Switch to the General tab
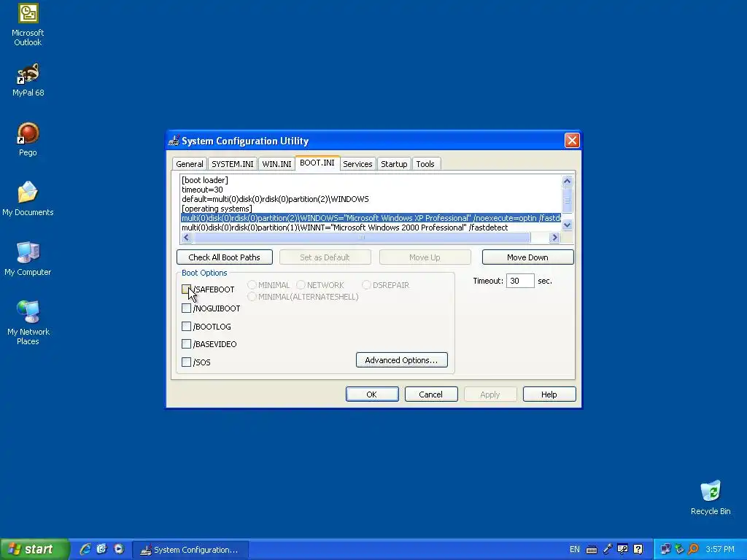Screen dimensions: 747x560 click(x=189, y=164)
